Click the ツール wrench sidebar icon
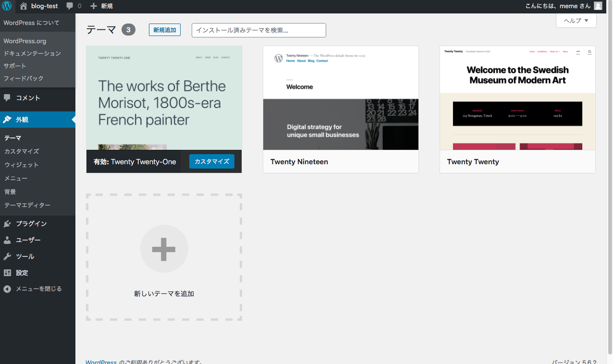Viewport: 613px width, 364px height. tap(7, 256)
